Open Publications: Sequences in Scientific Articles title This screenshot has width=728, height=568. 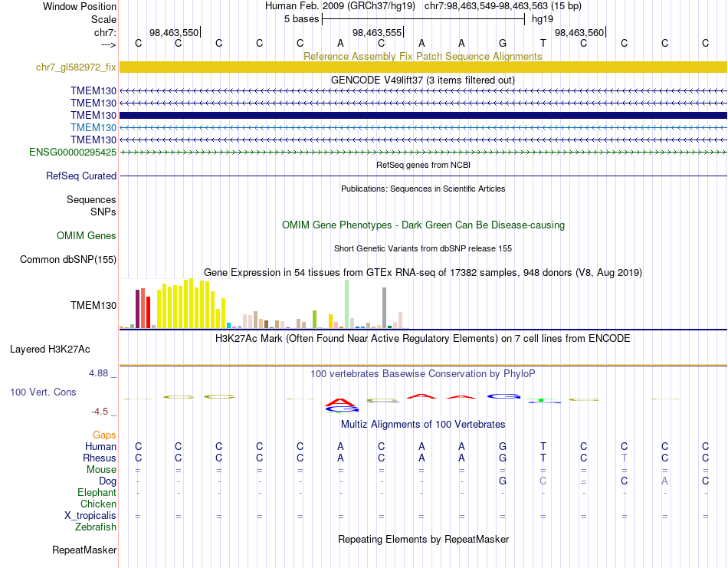click(x=423, y=189)
